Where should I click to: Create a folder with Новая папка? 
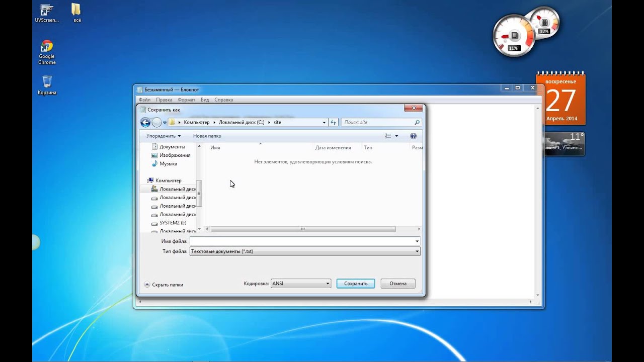(207, 136)
